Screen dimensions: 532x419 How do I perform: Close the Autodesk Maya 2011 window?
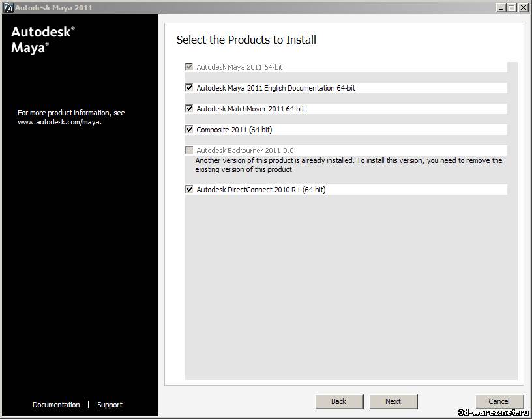(524, 7)
